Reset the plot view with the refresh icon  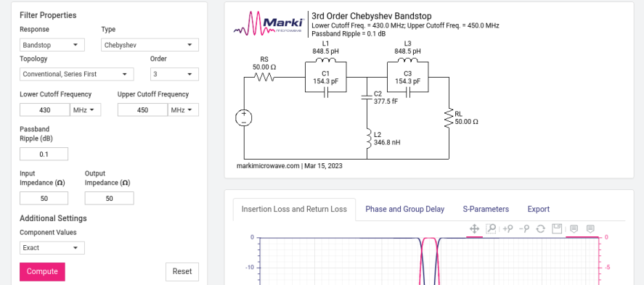pos(540,229)
